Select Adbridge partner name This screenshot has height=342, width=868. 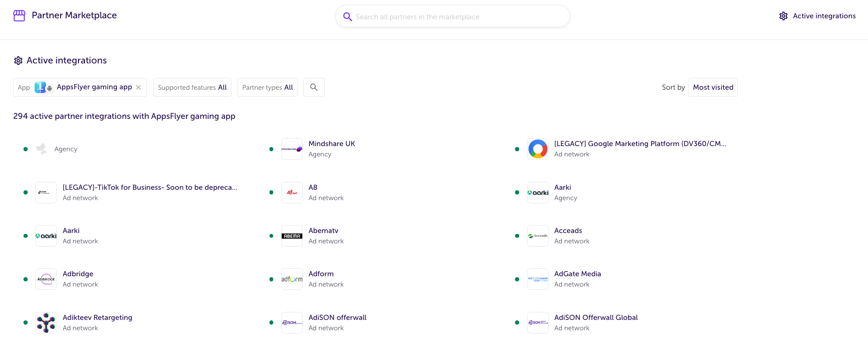[x=78, y=274]
